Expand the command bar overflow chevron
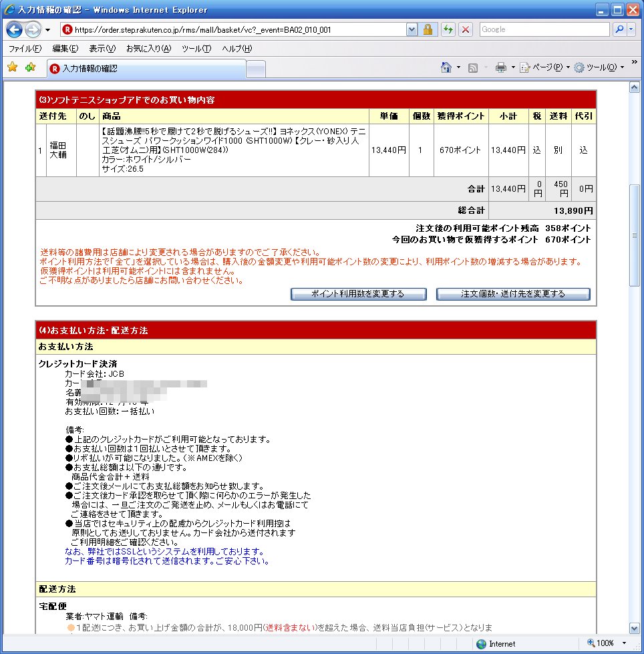 click(x=635, y=62)
